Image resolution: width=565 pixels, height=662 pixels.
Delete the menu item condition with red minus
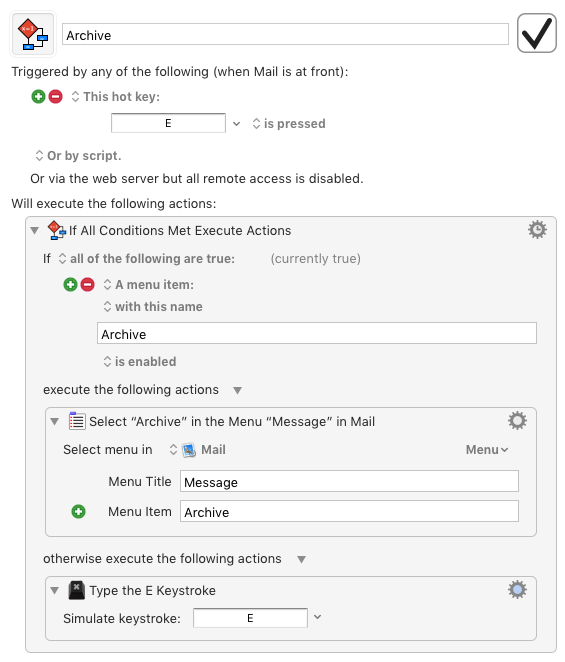pyautogui.click(x=87, y=285)
